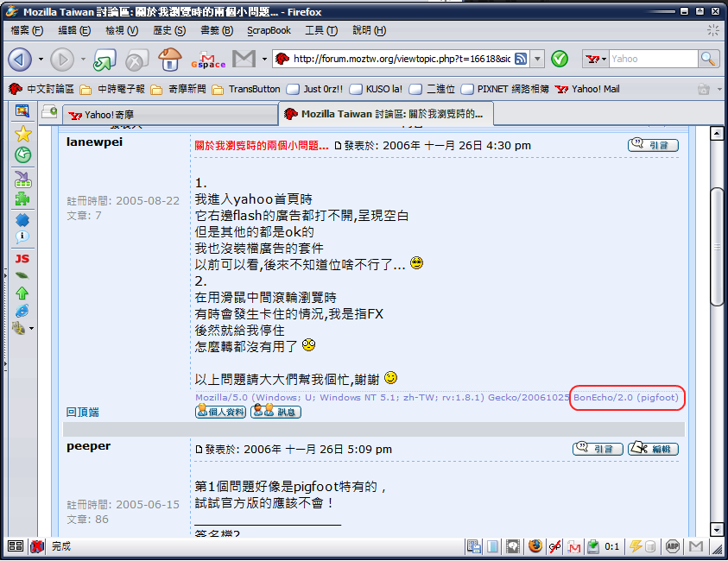Screen dimensions: 728x561
Task: Click the Firefox globe status bar icon
Action: point(535,546)
